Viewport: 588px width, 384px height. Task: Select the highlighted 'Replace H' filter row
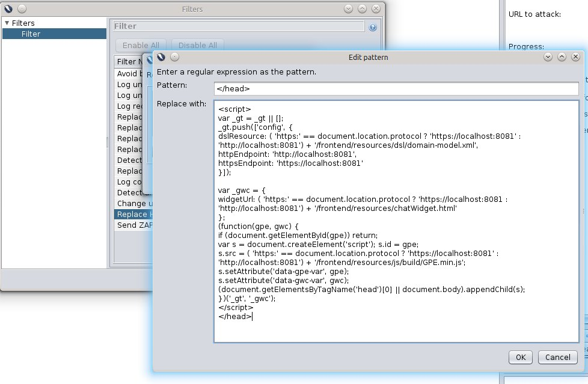pyautogui.click(x=133, y=214)
